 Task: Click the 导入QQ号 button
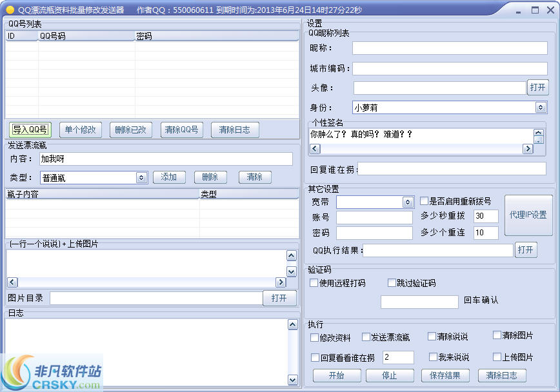click(x=30, y=130)
